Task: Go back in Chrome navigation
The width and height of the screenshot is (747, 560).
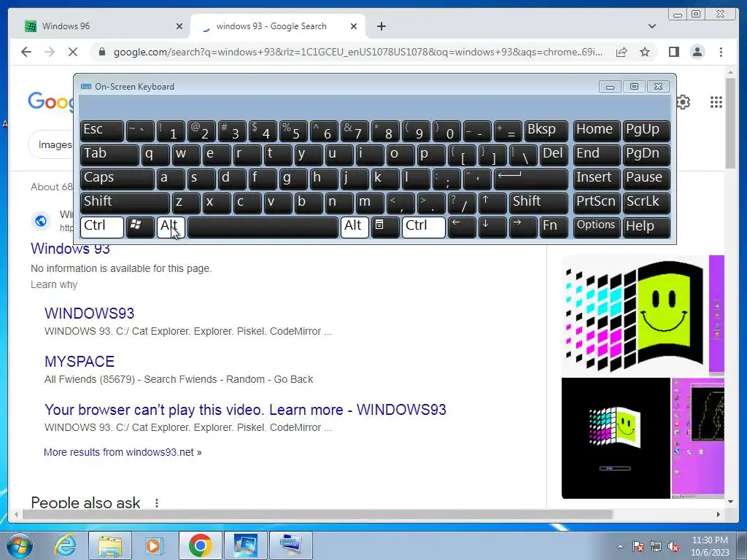Action: coord(26,52)
